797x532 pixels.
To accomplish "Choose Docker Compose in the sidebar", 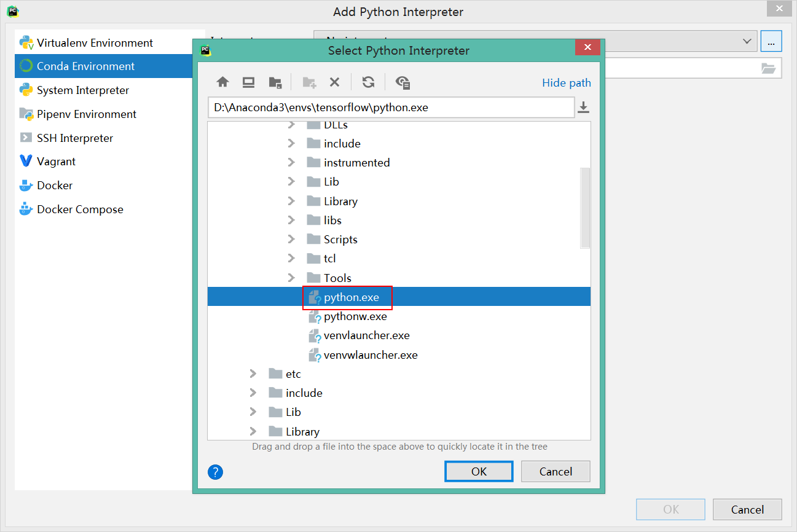I will [104, 209].
